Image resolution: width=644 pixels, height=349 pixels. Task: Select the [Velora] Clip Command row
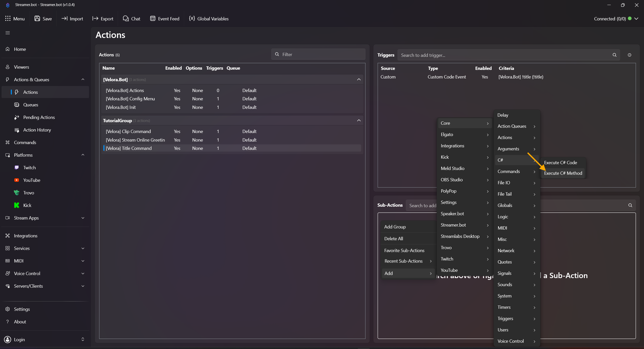click(128, 132)
